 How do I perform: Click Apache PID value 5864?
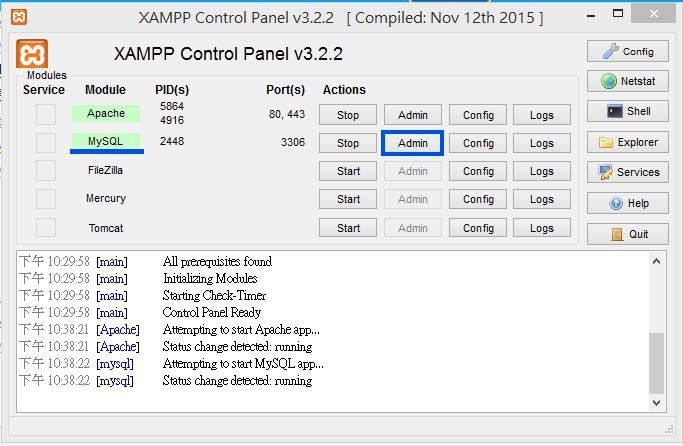coord(172,106)
